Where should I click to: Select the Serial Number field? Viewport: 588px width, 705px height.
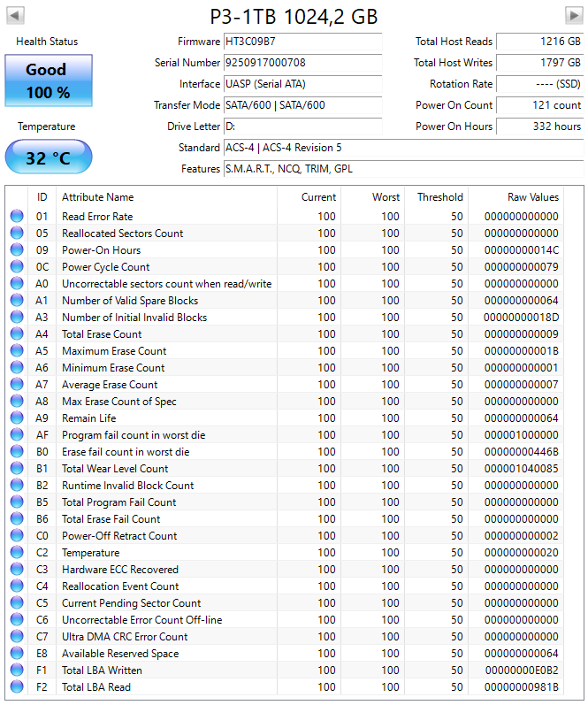[x=303, y=63]
